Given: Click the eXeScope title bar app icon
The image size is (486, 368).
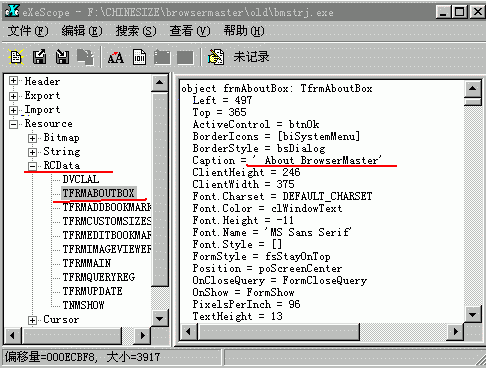Looking at the screenshot, I should point(12,11).
